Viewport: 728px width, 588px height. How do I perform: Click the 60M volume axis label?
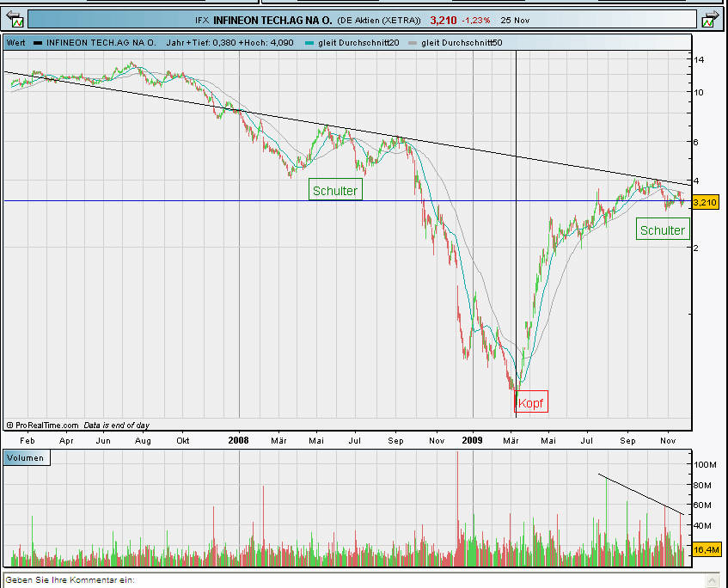pos(702,505)
